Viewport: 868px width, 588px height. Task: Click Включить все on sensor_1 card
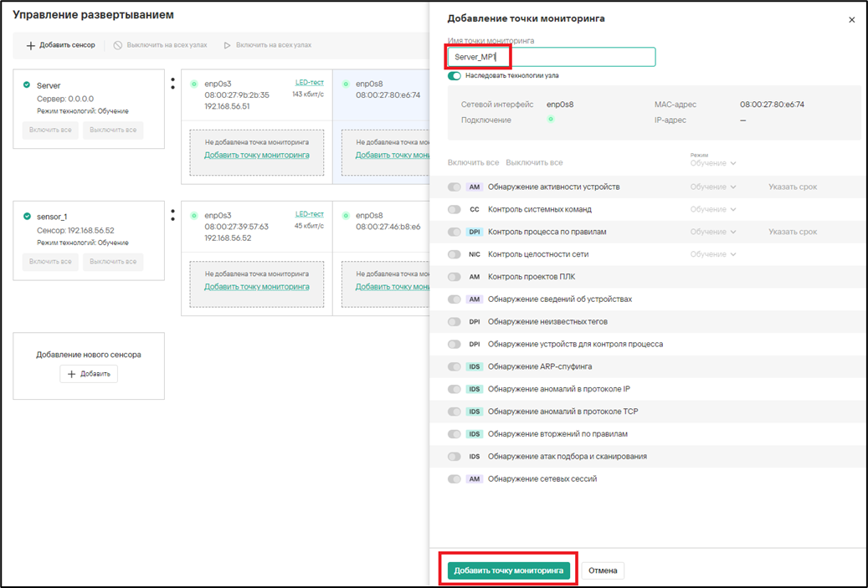(x=50, y=262)
